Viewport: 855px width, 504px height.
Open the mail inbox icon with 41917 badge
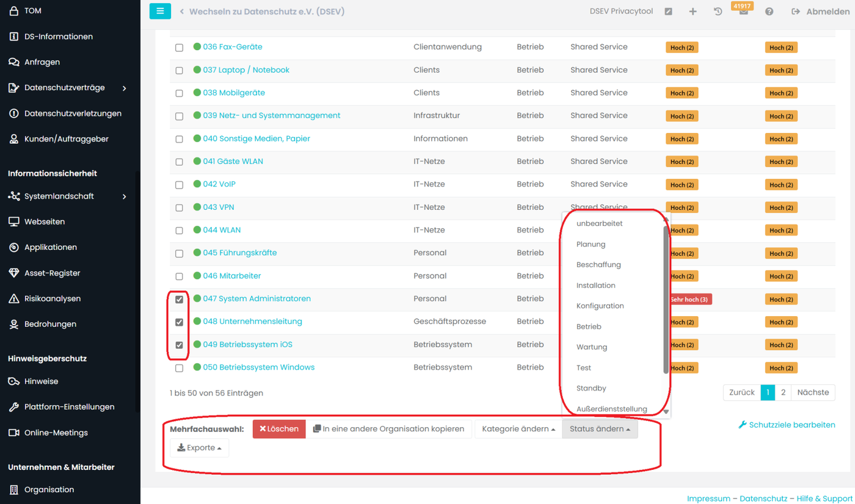pyautogui.click(x=743, y=12)
